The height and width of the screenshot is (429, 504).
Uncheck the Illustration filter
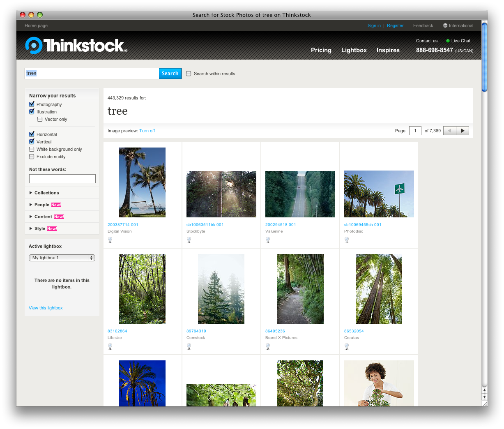click(x=32, y=112)
